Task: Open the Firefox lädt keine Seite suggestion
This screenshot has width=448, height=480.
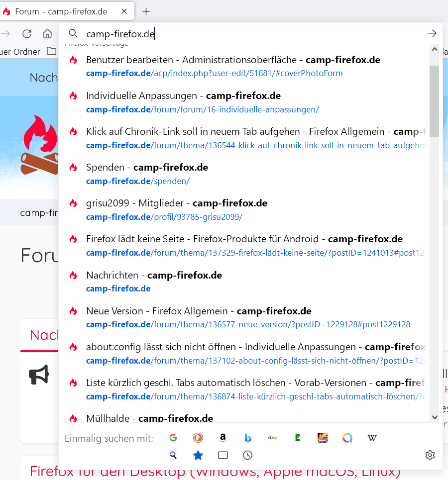Action: pos(246,246)
